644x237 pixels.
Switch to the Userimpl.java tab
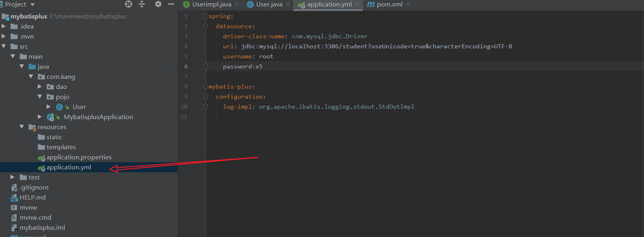pyautogui.click(x=212, y=4)
